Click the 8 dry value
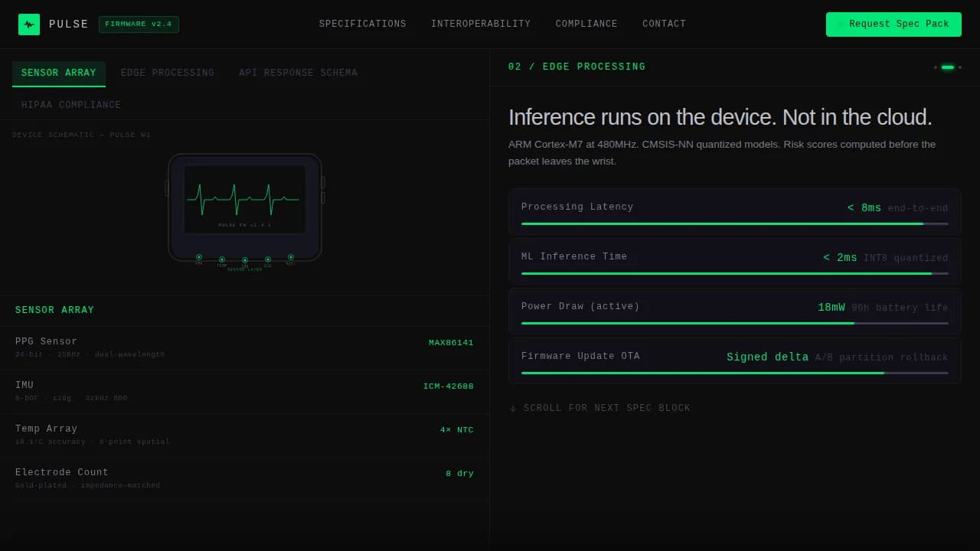Viewport: 980px width, 551px height. tap(459, 474)
